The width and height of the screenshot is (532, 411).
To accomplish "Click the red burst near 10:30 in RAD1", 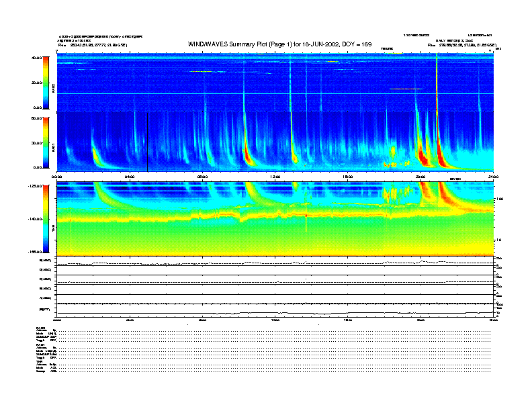I will pos(247,155).
